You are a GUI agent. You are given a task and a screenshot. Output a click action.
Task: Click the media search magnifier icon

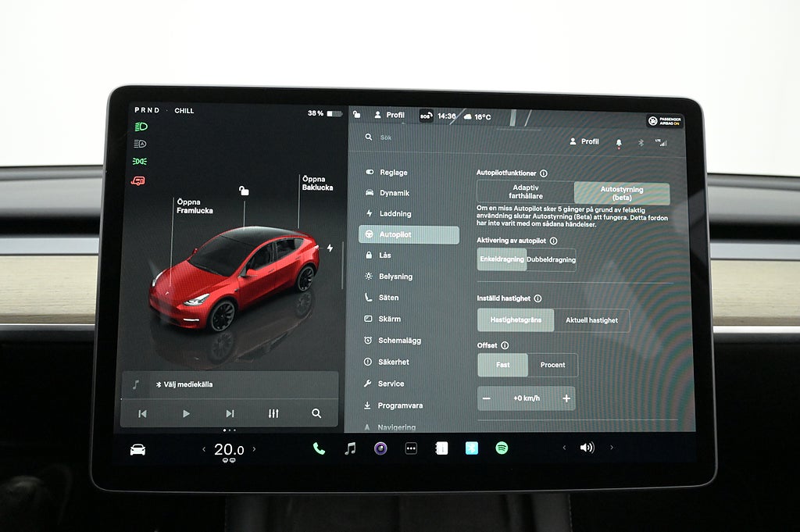click(316, 413)
